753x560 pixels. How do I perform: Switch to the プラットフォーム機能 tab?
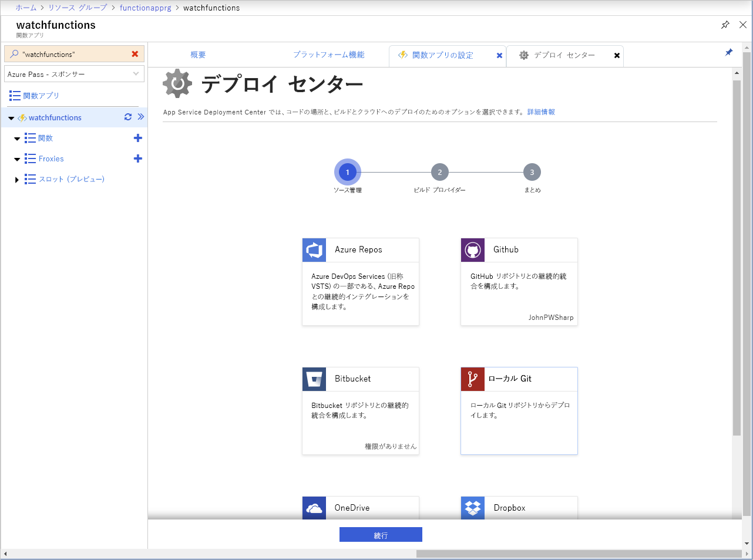329,55
